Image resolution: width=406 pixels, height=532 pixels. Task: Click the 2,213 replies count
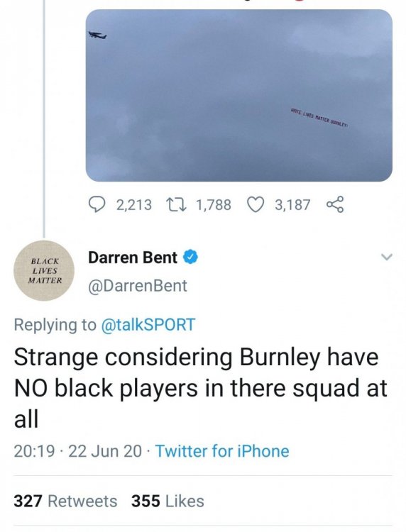coord(134,205)
